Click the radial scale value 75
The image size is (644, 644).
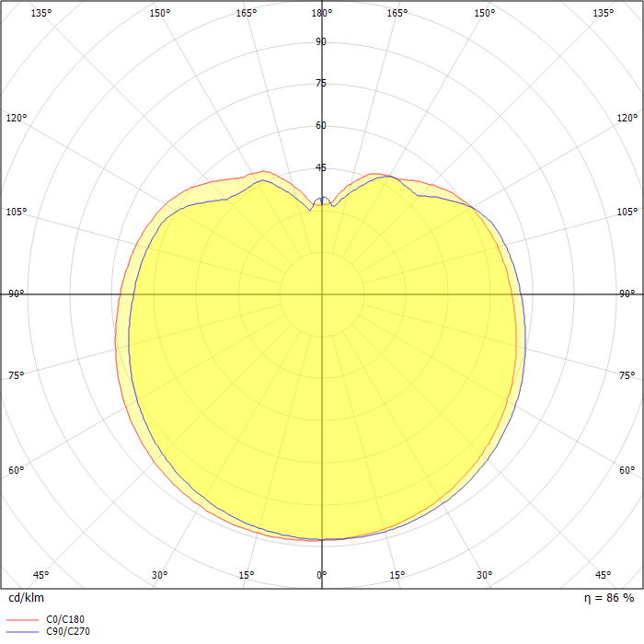coord(321,84)
